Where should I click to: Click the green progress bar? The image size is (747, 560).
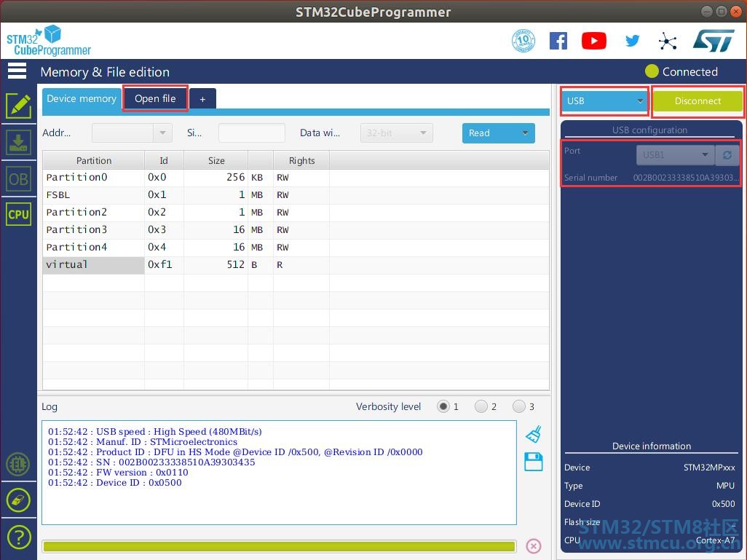(279, 545)
